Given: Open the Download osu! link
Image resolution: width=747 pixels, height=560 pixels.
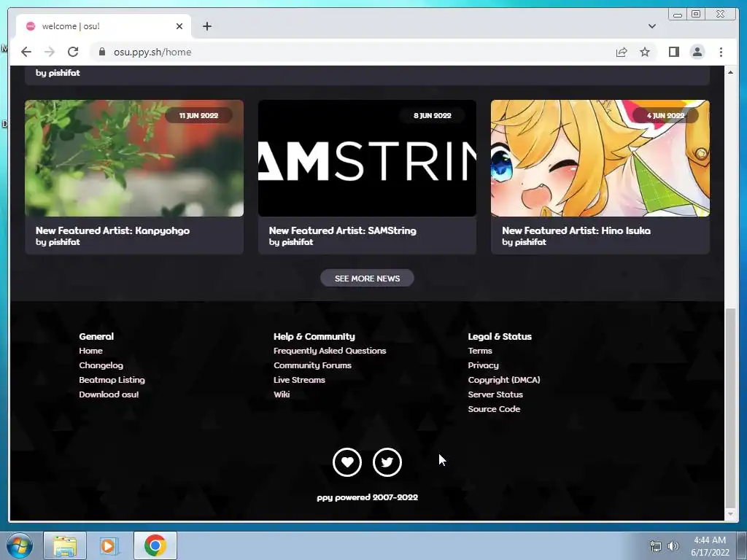Looking at the screenshot, I should pos(109,394).
